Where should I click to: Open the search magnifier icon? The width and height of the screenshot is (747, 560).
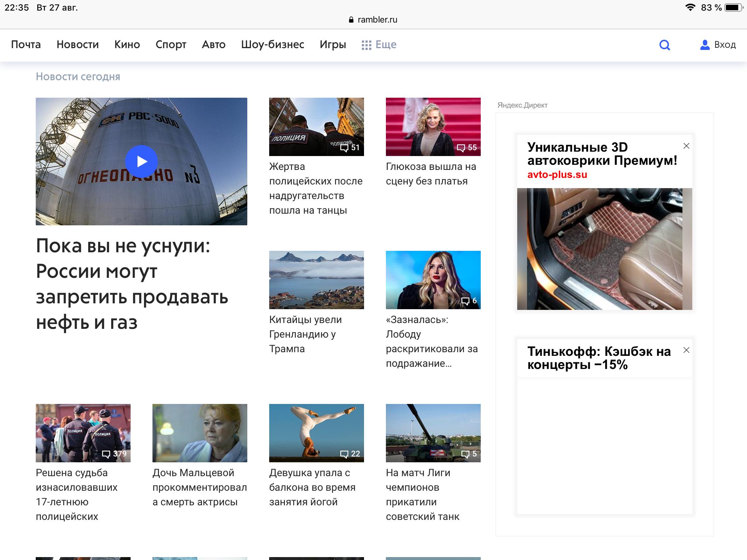point(665,45)
